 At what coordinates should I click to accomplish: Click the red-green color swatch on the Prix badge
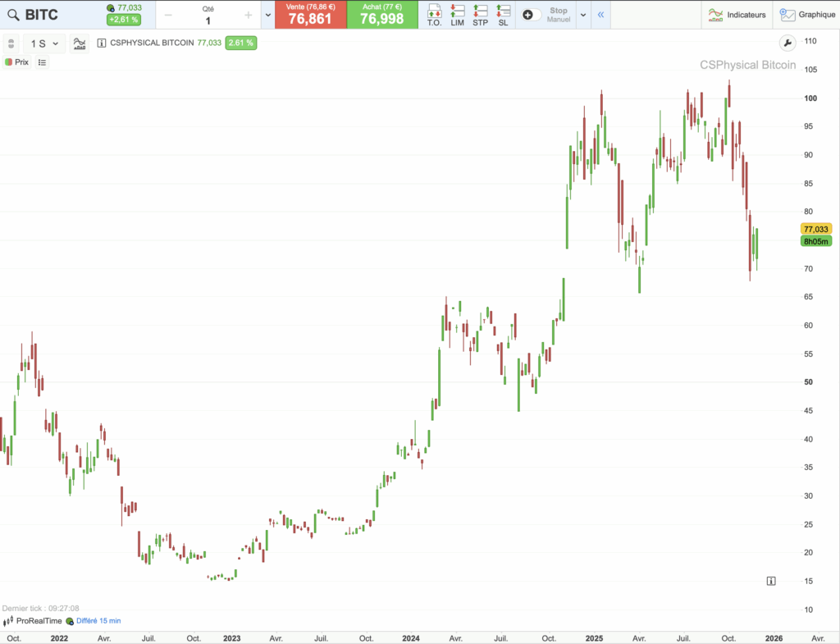7,62
